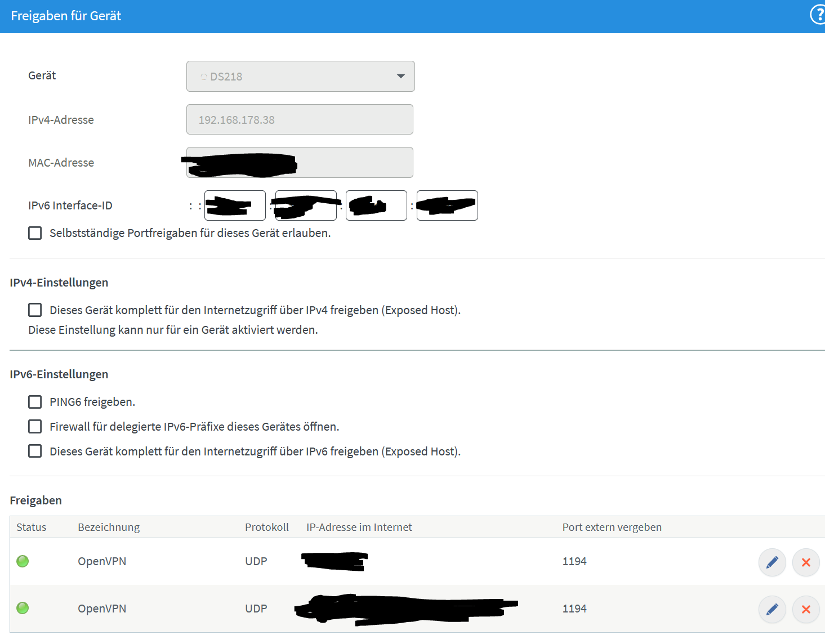Click the note Diese Einstellung kann nur für ein Gerät
The image size is (825, 644).
click(x=173, y=330)
